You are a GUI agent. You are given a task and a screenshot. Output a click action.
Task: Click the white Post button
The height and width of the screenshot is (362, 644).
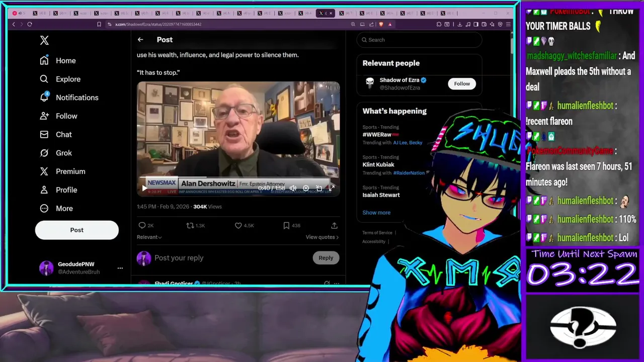[76, 230]
